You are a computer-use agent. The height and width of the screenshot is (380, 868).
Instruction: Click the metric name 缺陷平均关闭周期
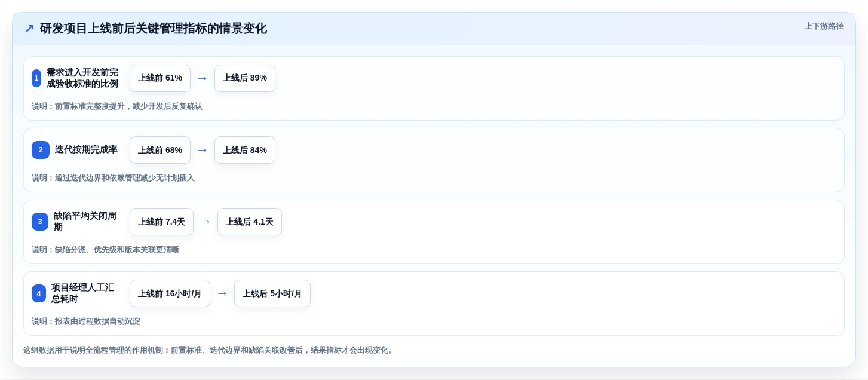(x=85, y=222)
